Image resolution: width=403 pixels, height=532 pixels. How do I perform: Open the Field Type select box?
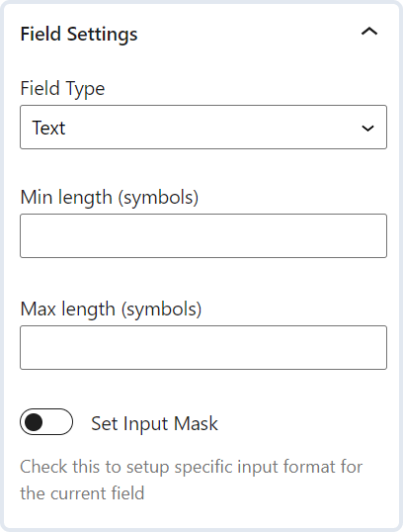tap(203, 128)
